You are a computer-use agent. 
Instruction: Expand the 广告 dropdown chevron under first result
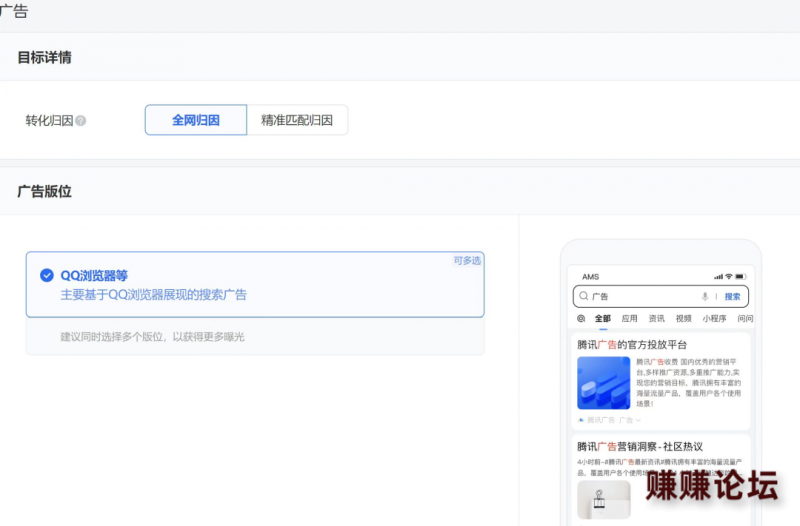pyautogui.click(x=638, y=420)
